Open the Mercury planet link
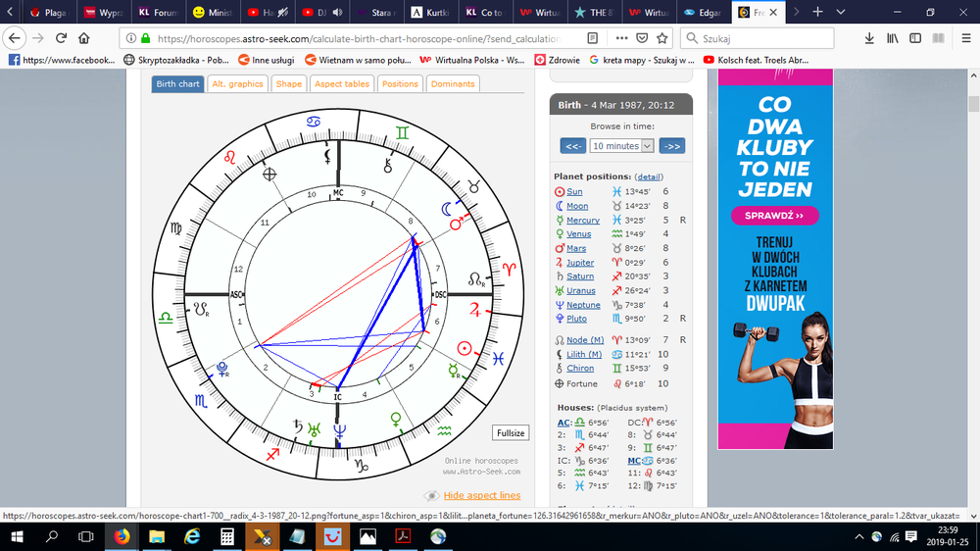 point(583,221)
